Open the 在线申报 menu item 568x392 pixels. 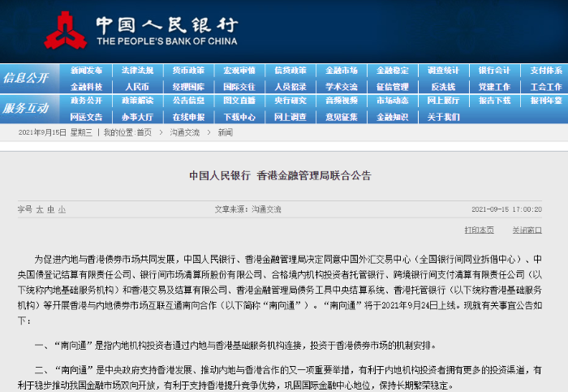tap(188, 117)
